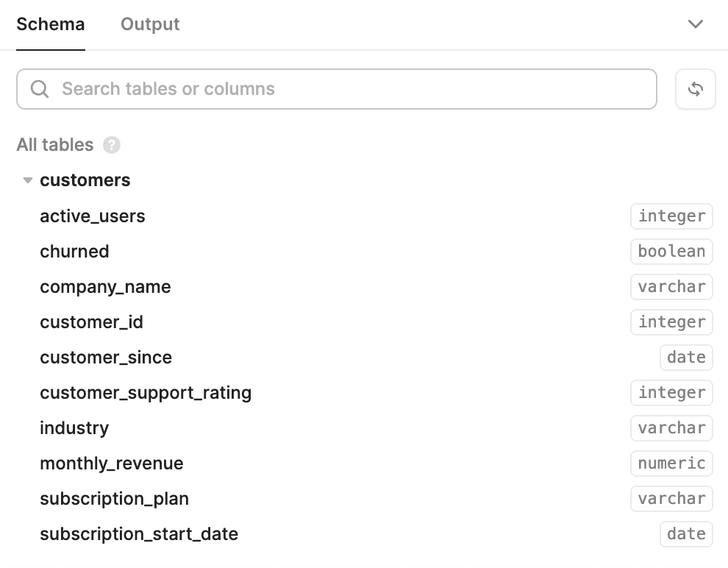The image size is (728, 568).
Task: Open the All tables help icon
Action: (111, 145)
